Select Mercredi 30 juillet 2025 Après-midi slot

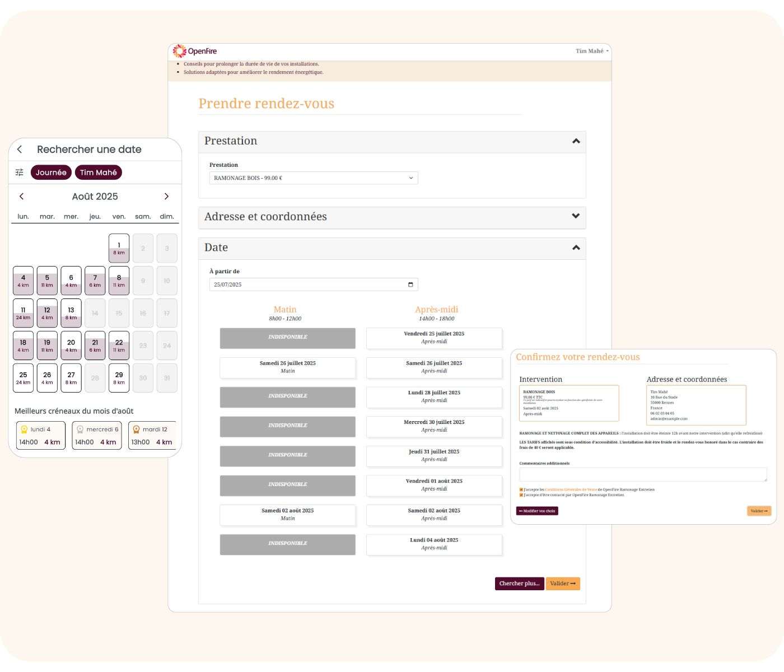coord(434,426)
